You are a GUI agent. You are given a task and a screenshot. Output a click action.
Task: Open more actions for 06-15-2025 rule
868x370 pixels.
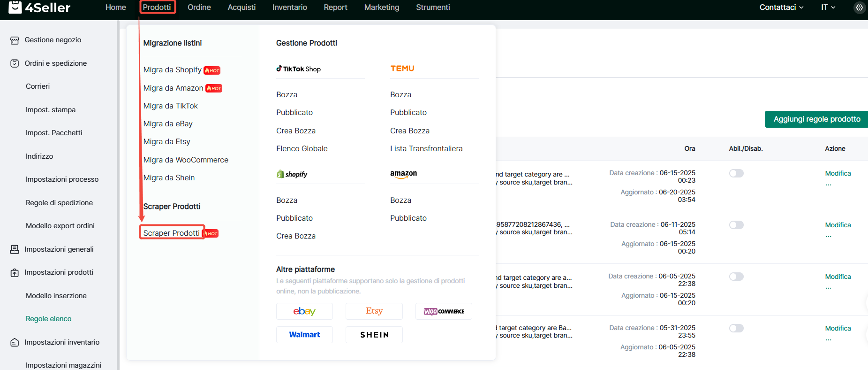pos(829,185)
